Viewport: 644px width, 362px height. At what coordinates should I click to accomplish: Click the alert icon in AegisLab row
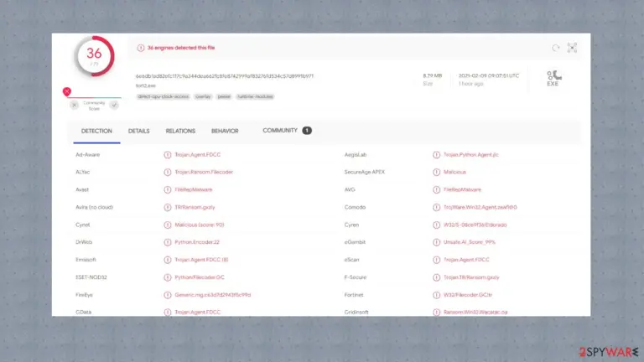point(436,155)
